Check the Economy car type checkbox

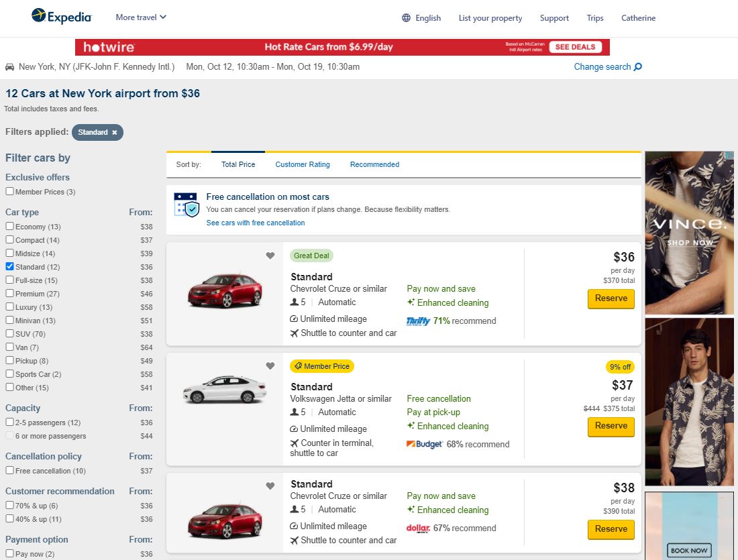[x=9, y=227]
